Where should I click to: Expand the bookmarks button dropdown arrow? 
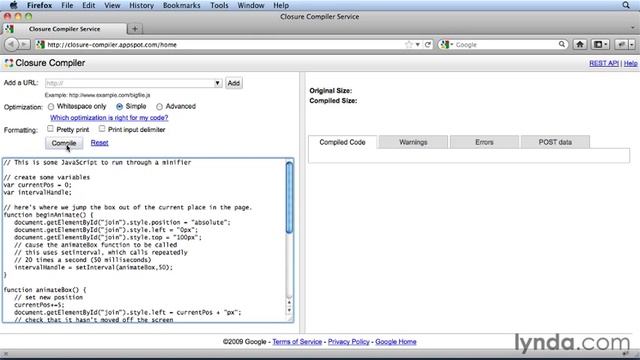pos(606,44)
